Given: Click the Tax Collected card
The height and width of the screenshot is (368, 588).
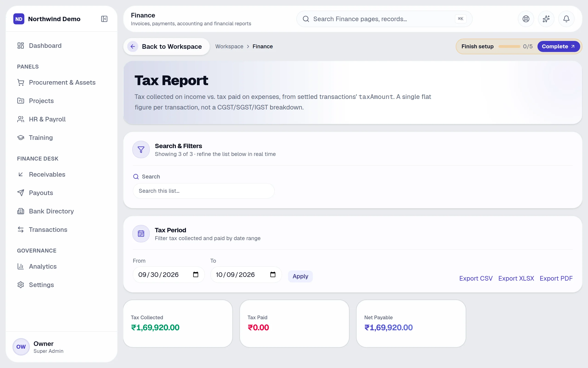Looking at the screenshot, I should click(178, 323).
